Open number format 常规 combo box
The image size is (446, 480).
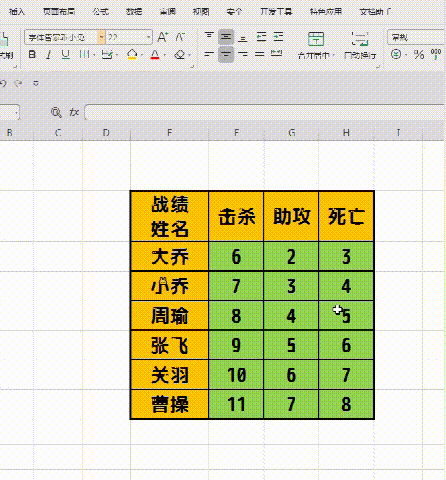(x=417, y=37)
